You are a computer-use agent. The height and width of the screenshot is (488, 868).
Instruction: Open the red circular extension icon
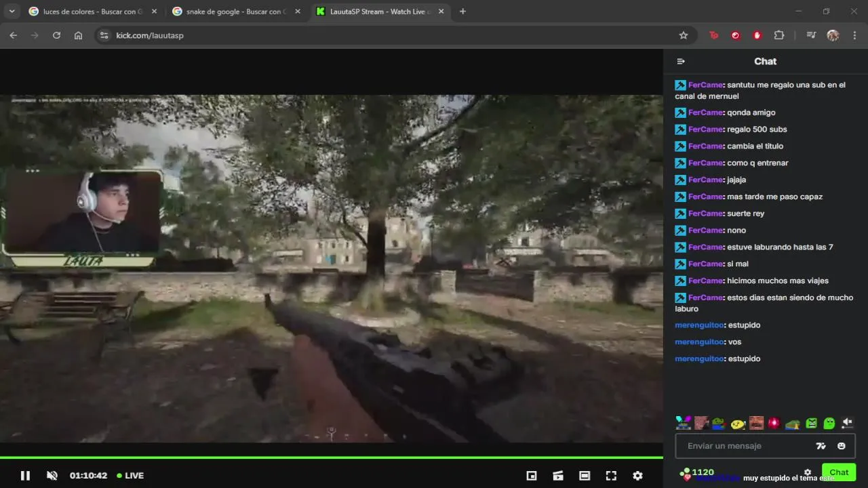tap(736, 35)
